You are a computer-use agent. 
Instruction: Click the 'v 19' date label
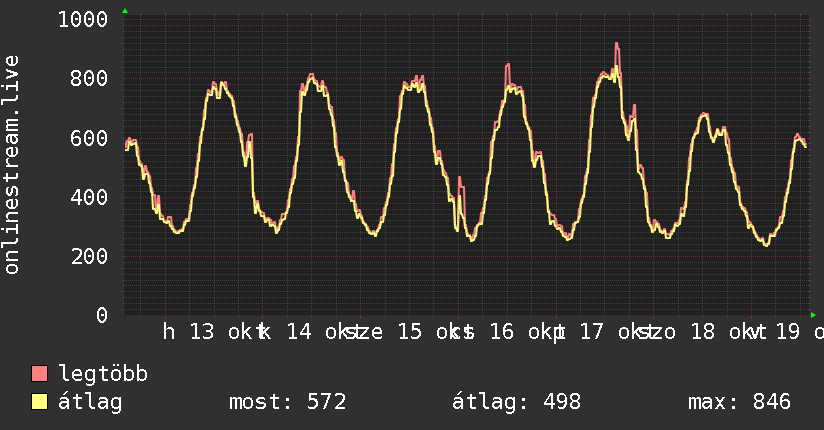pyautogui.click(x=777, y=332)
